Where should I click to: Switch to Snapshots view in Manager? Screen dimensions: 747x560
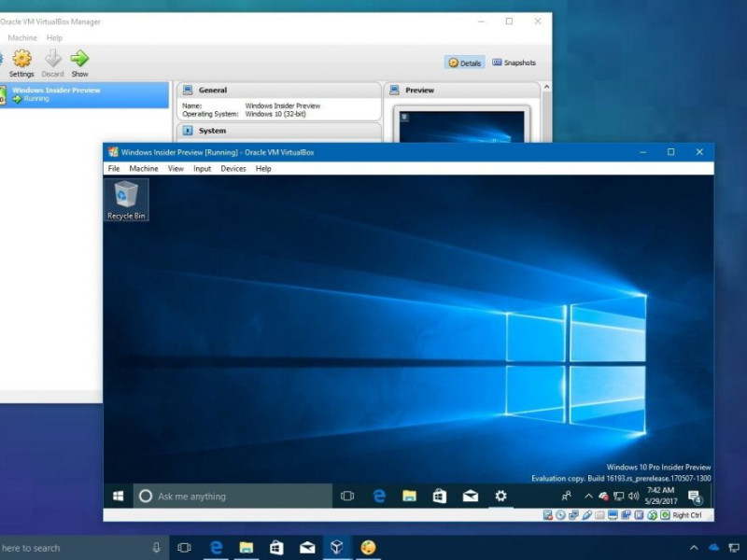tap(514, 63)
